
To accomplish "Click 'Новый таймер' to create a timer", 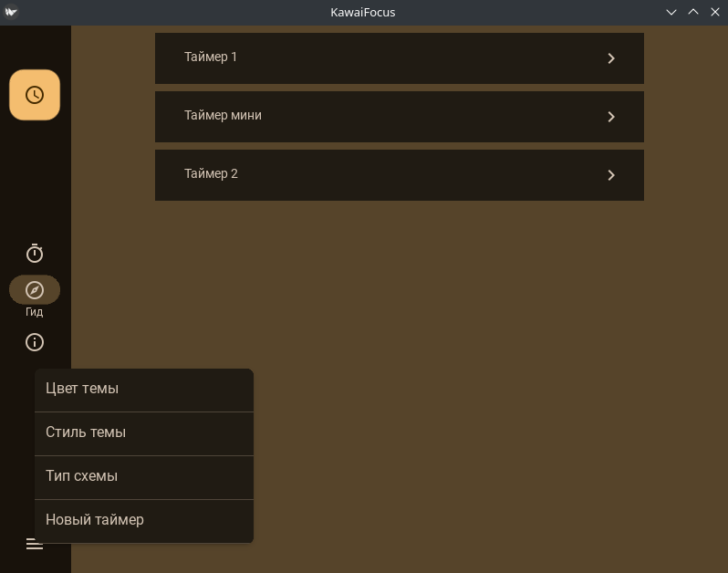I will pos(95,520).
